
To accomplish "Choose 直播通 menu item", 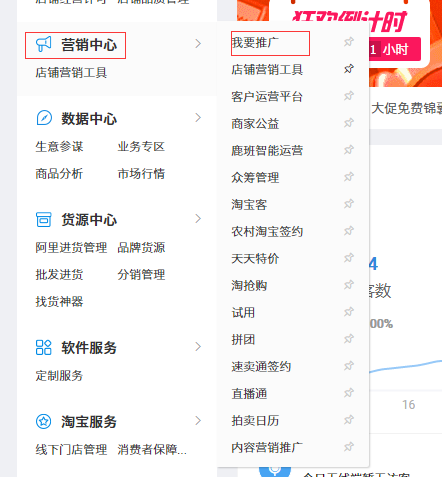I will pyautogui.click(x=249, y=394).
